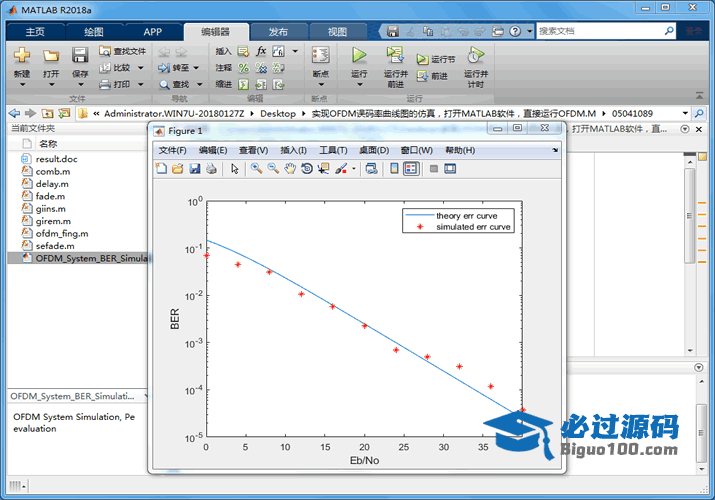Click the 搜索文档 search documentation field
Image resolution: width=715 pixels, height=500 pixels.
600,31
